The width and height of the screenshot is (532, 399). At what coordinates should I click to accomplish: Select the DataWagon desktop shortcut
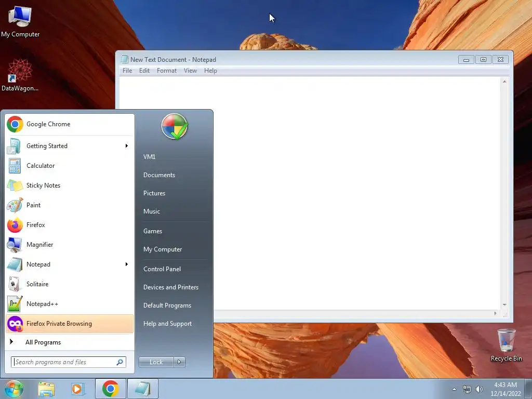20,75
